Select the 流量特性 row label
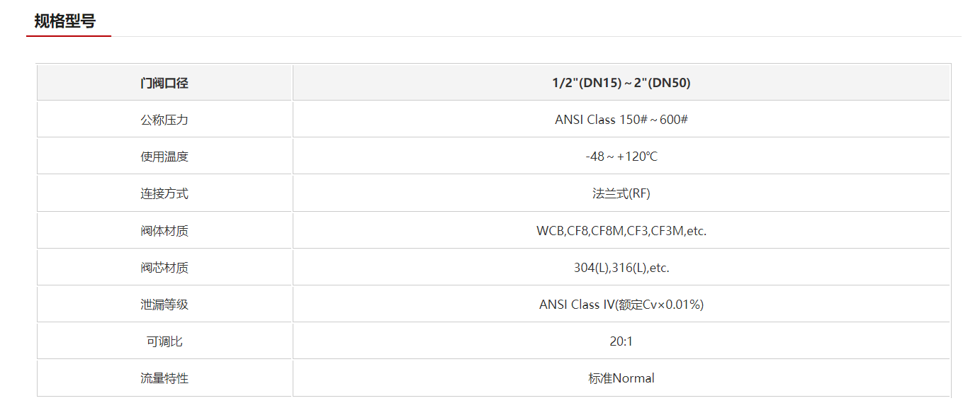 pos(164,378)
